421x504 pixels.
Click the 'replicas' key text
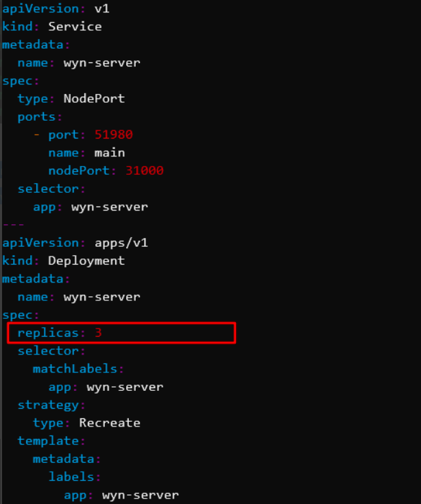tap(48, 333)
